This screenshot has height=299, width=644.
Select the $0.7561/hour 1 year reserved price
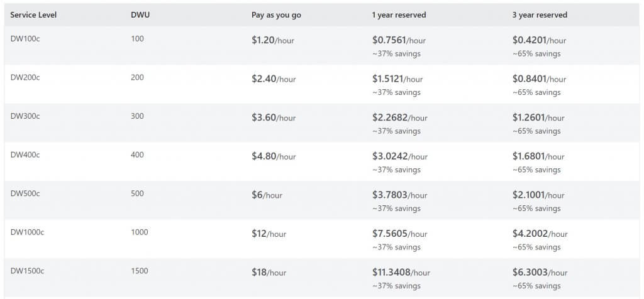point(397,41)
